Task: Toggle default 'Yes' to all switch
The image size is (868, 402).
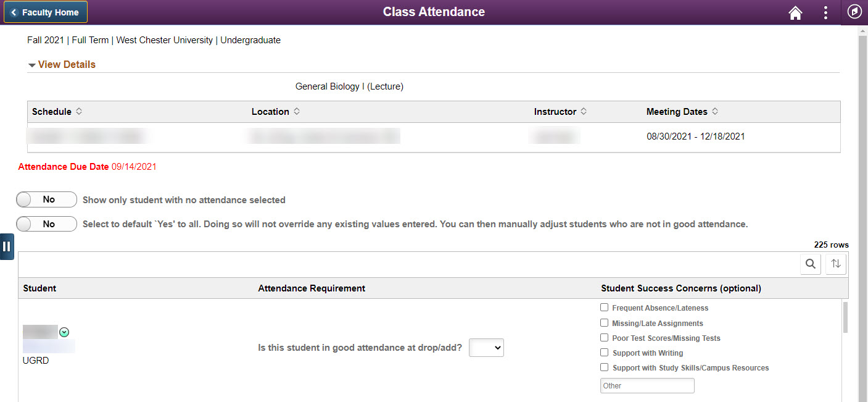Action: click(47, 224)
